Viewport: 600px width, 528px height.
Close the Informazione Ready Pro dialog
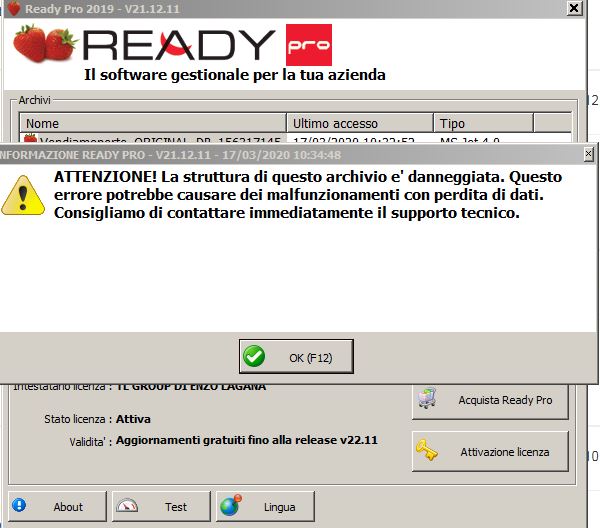tap(589, 154)
